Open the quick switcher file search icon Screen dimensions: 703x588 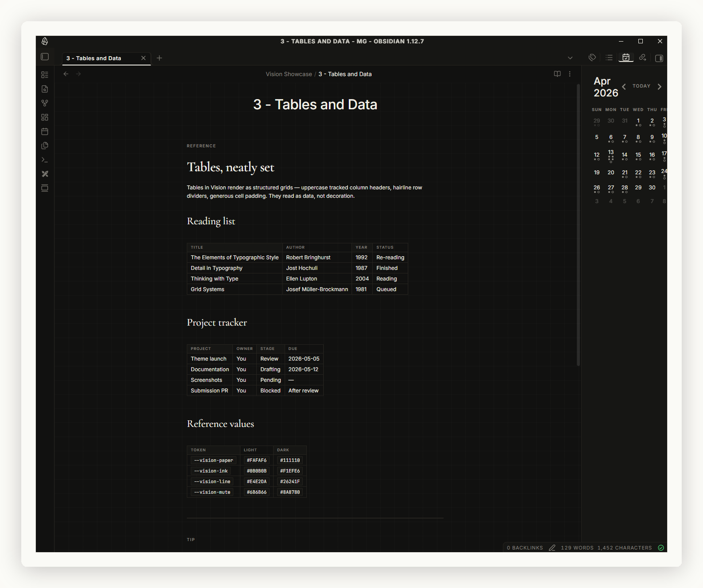[x=45, y=89]
